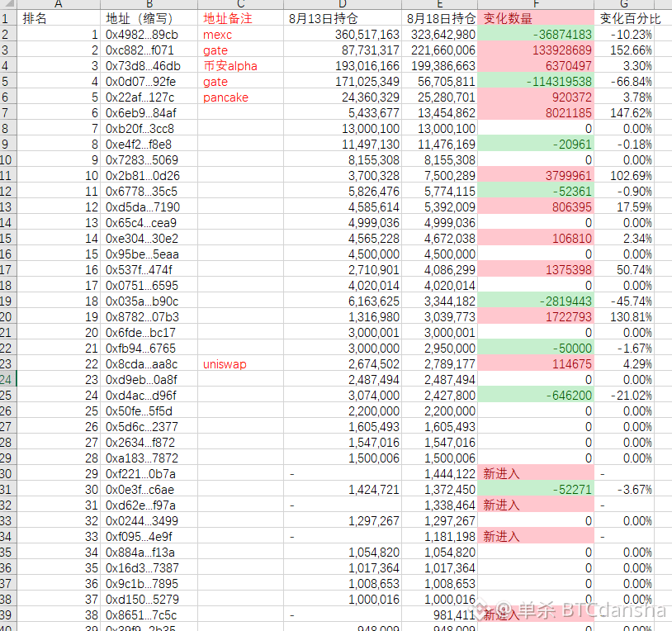Select change cell -2819443
This screenshot has width=672, height=631.
tap(536, 301)
